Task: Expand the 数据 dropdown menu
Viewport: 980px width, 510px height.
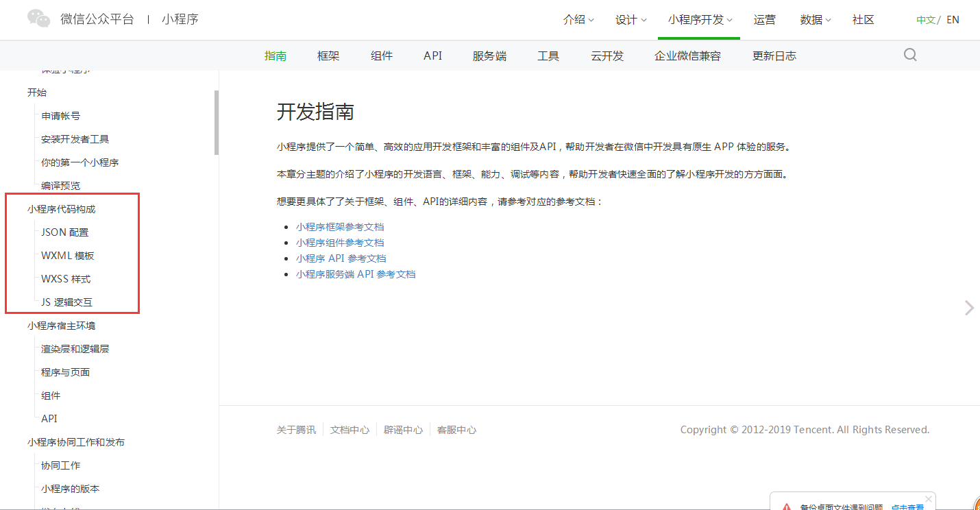Action: pos(815,20)
